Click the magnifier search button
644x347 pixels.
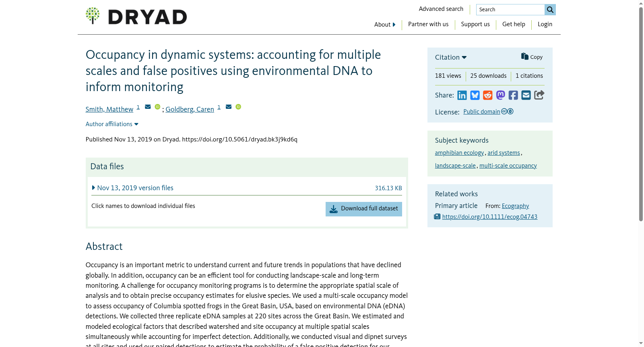click(x=550, y=10)
